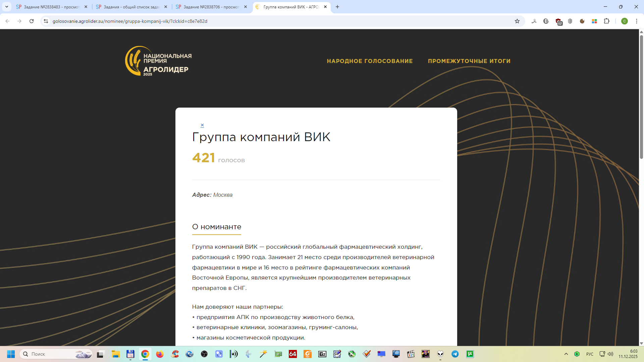Click the Agrolider 2025 logo
The height and width of the screenshot is (362, 644).
click(x=158, y=61)
